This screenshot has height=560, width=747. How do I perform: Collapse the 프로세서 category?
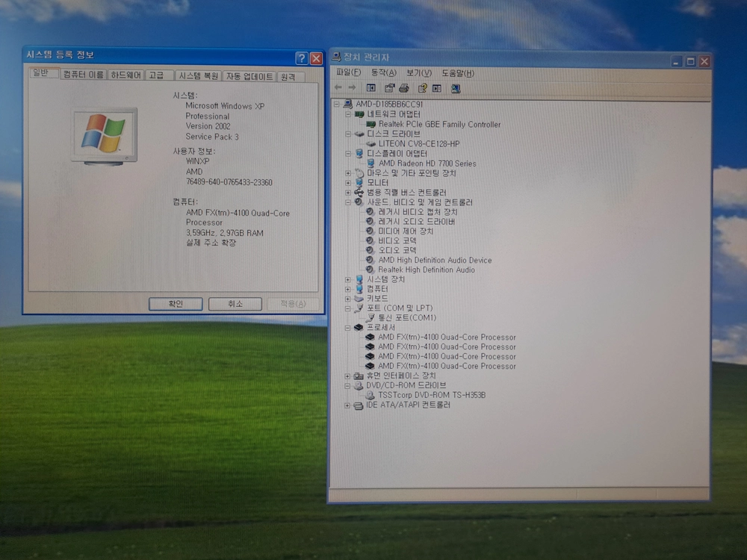click(348, 328)
